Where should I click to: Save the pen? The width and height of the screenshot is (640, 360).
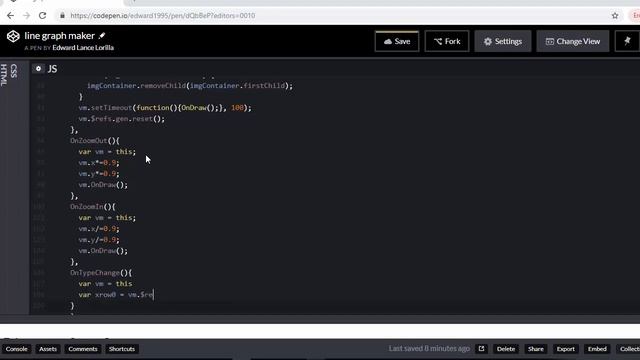coord(397,41)
